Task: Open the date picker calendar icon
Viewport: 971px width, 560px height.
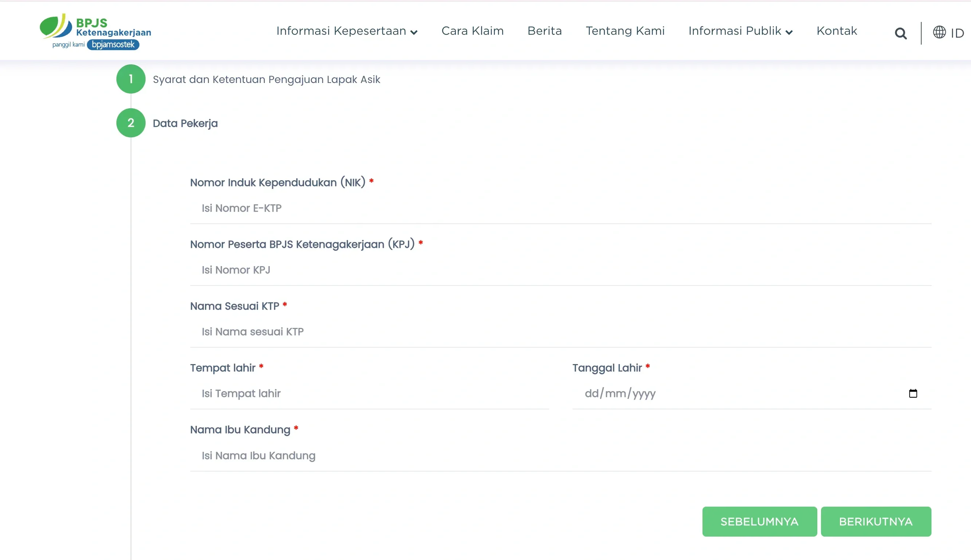Action: point(912,393)
